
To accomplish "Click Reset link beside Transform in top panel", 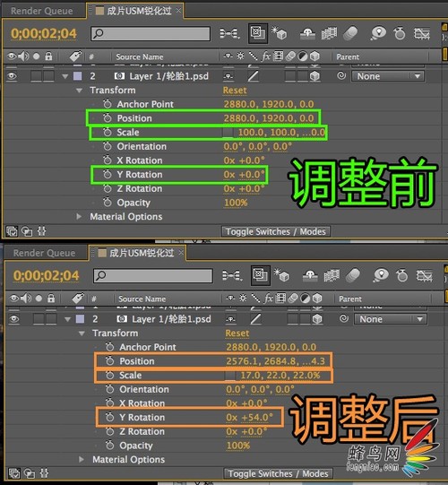I will [235, 91].
